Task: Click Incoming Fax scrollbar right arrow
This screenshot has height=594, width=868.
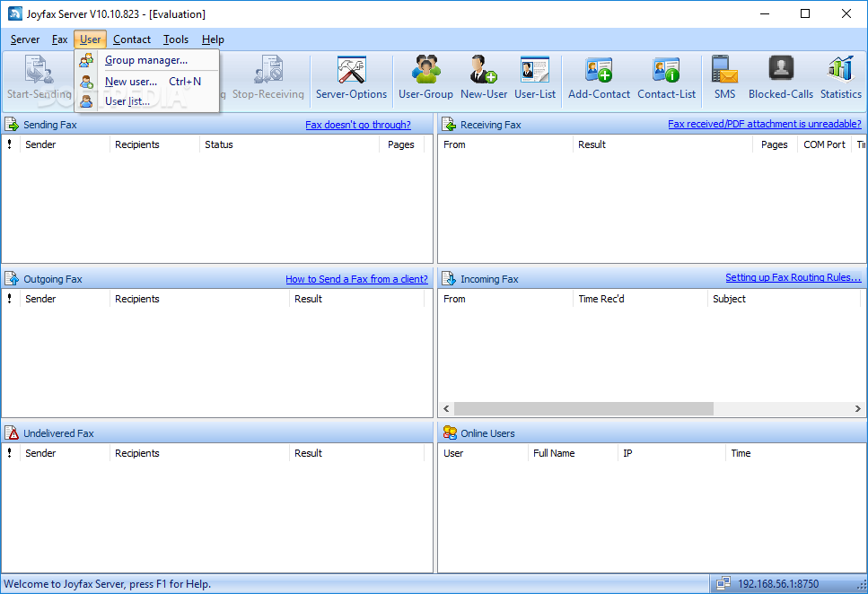Action: click(857, 408)
